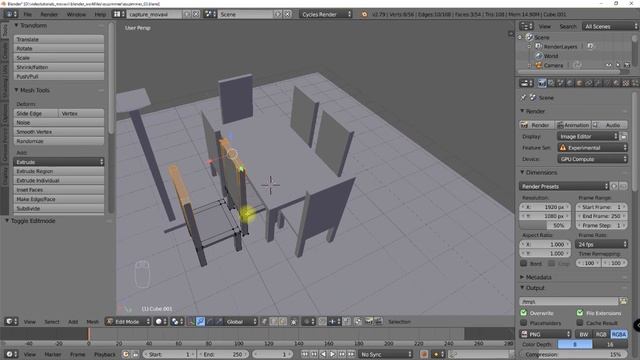Image resolution: width=640 pixels, height=360 pixels.
Task: Open the Window menu
Action: 76,14
